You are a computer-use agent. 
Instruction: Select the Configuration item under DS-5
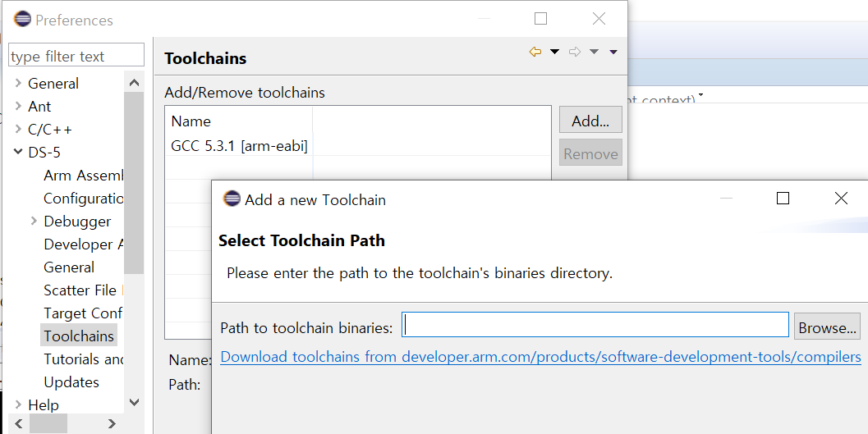[83, 198]
